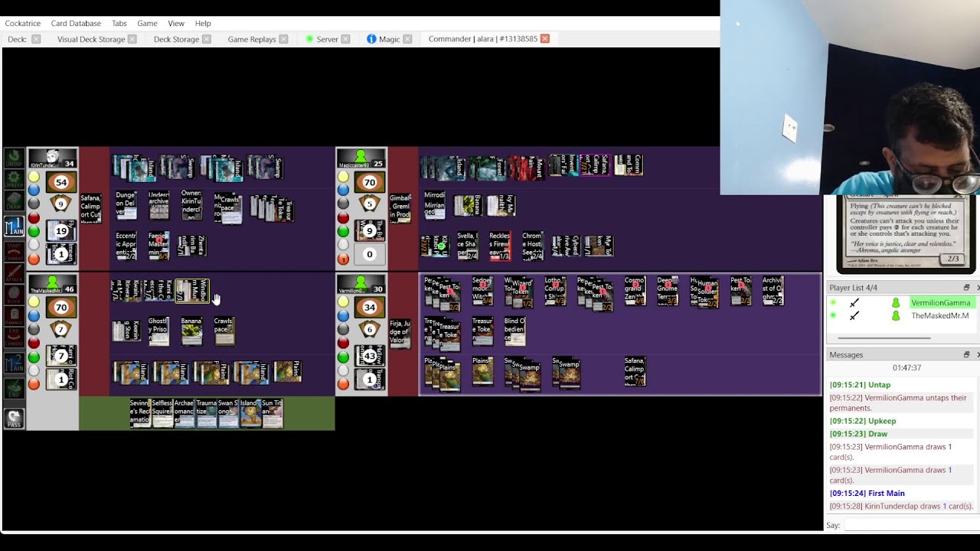Click TheMaskedMr's hand icon showing 7
The height and width of the screenshot is (551, 980).
pyautogui.click(x=61, y=330)
